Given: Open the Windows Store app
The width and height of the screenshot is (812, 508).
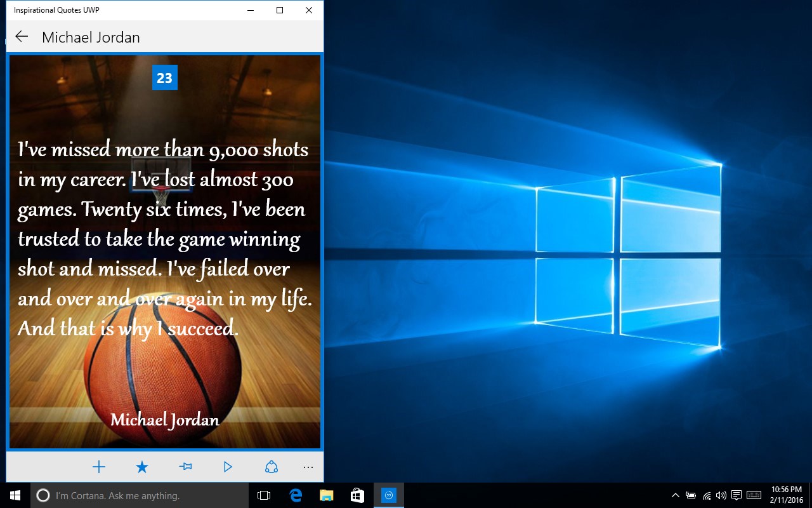Looking at the screenshot, I should click(x=357, y=495).
